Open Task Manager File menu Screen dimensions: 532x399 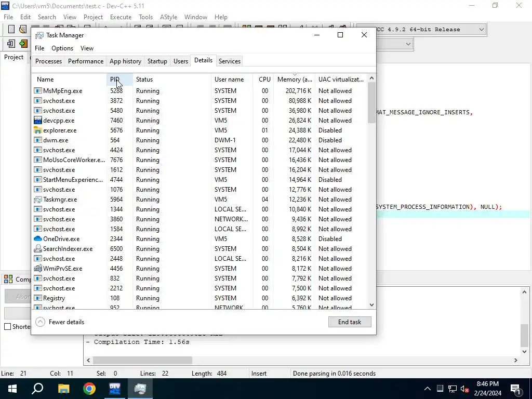tap(39, 48)
